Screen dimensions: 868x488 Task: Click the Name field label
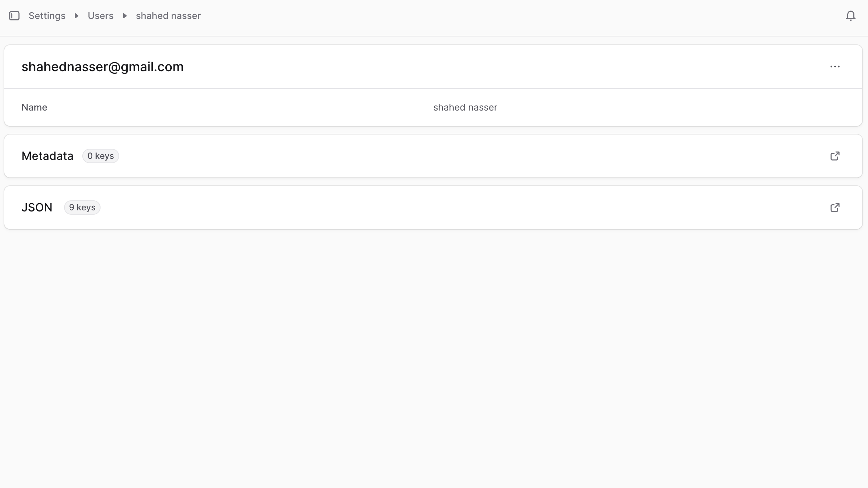(x=34, y=107)
